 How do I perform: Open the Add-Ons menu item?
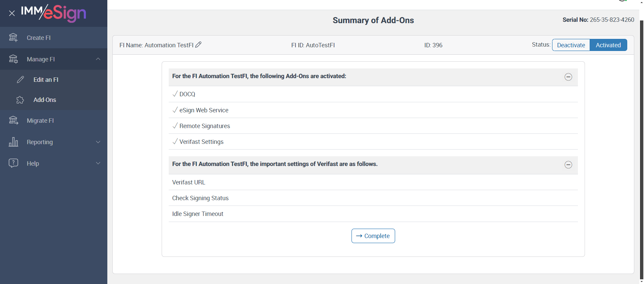(x=45, y=100)
